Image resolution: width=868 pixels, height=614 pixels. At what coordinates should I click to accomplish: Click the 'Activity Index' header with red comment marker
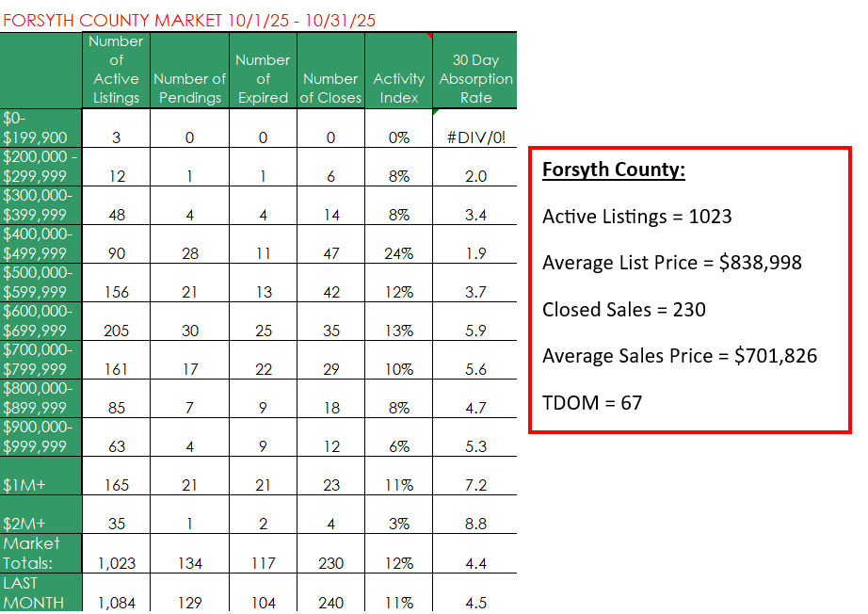pos(398,89)
